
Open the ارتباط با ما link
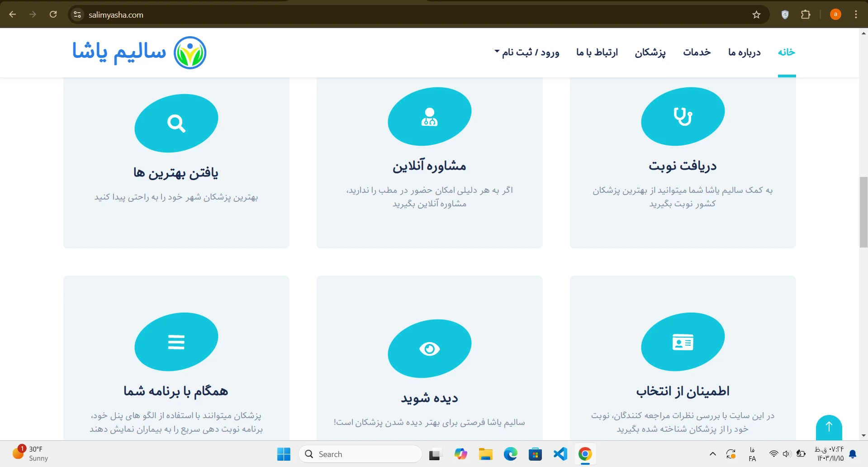tap(597, 52)
